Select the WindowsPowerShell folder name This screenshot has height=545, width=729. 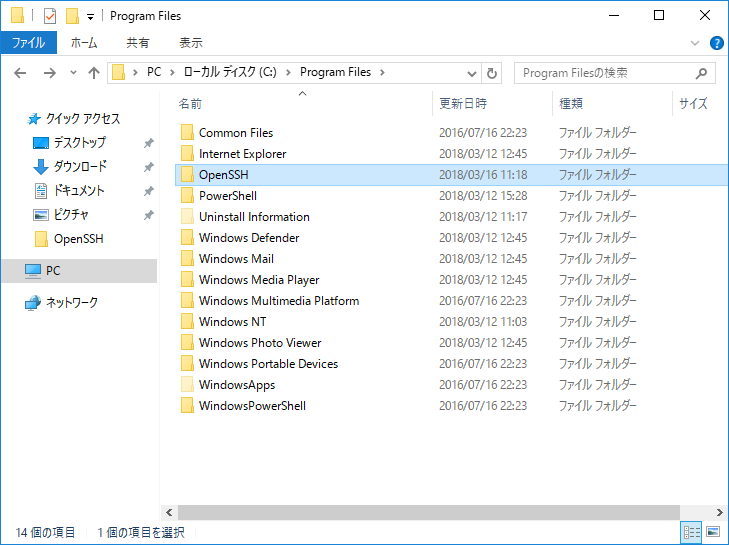click(252, 406)
